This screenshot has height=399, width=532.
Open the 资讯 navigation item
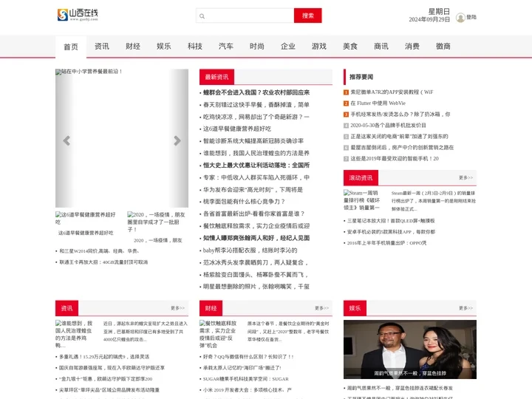(x=102, y=47)
